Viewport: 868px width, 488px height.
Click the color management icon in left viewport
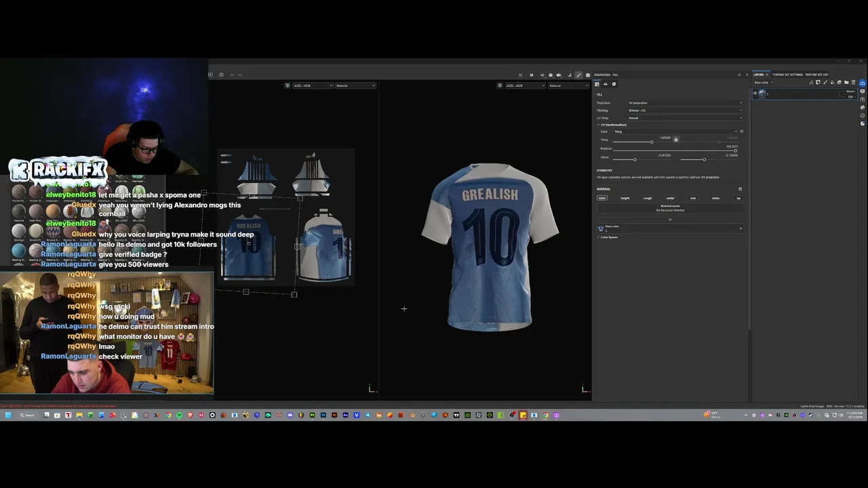point(288,85)
